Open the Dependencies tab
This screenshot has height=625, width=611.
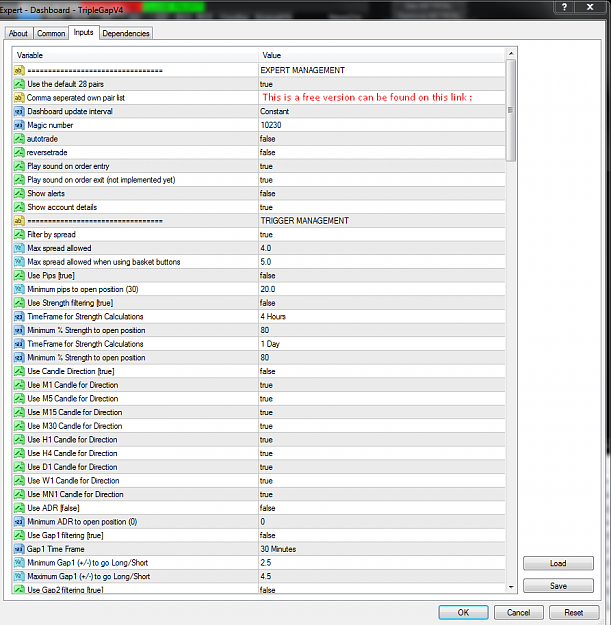pyautogui.click(x=126, y=33)
